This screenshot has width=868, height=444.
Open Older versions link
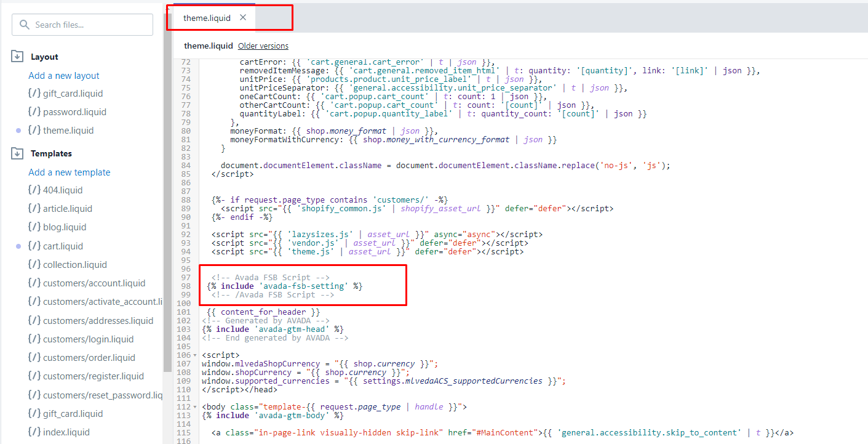[x=263, y=46]
